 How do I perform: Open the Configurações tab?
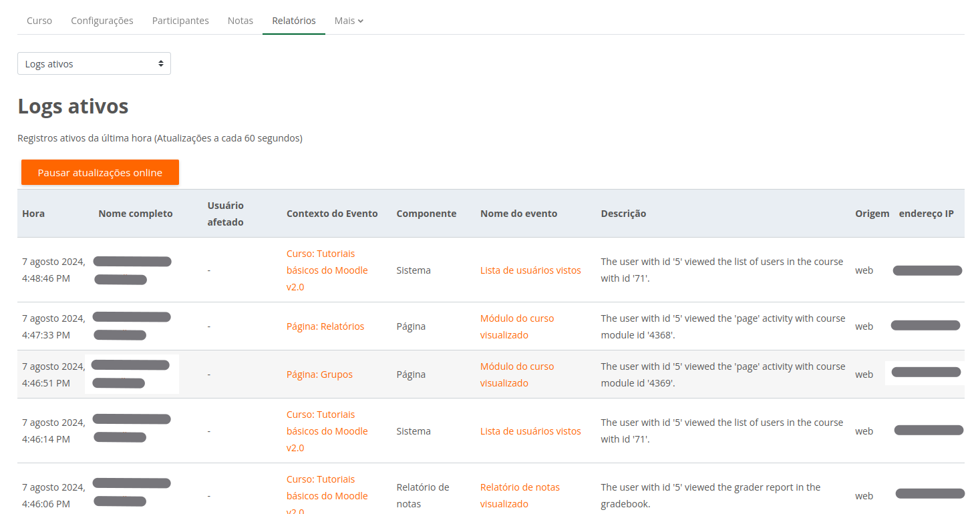click(x=102, y=20)
